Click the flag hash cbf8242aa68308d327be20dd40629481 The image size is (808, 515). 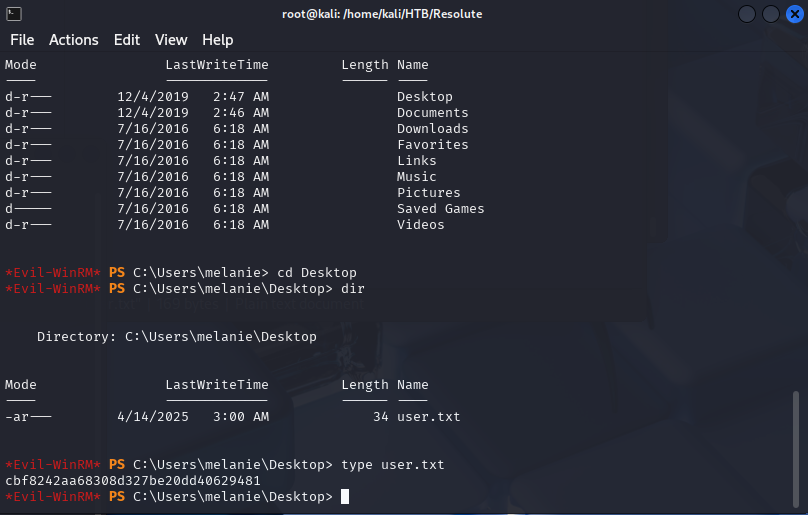tap(133, 480)
